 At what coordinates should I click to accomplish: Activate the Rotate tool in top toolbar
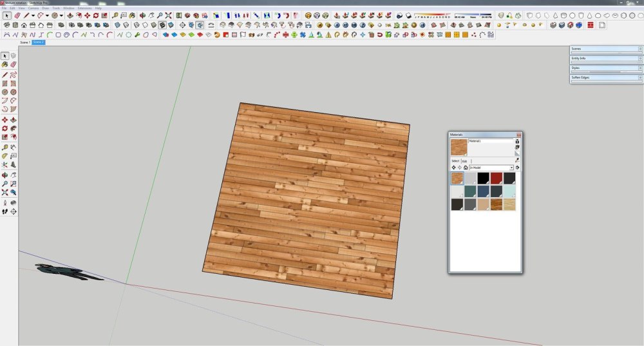[96, 15]
